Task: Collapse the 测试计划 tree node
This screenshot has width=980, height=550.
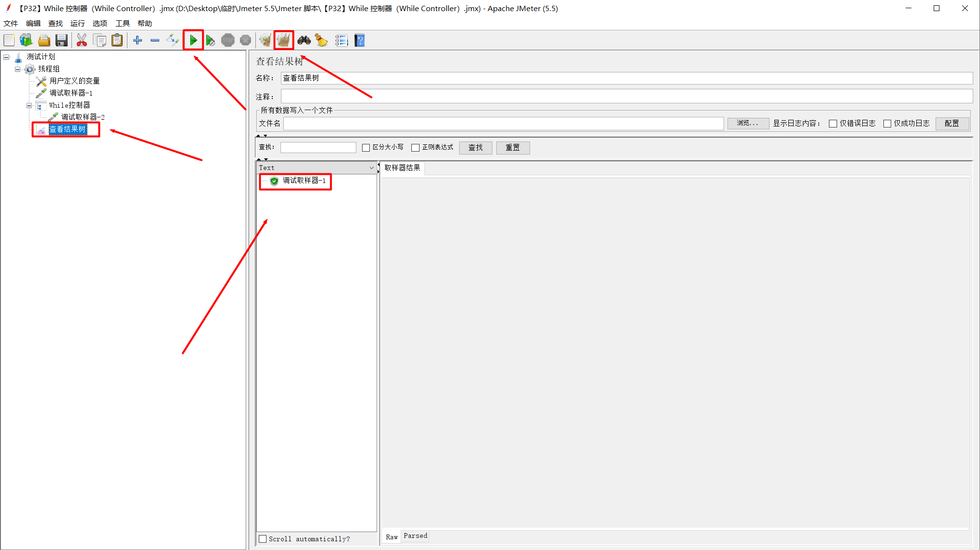Action: (6, 57)
